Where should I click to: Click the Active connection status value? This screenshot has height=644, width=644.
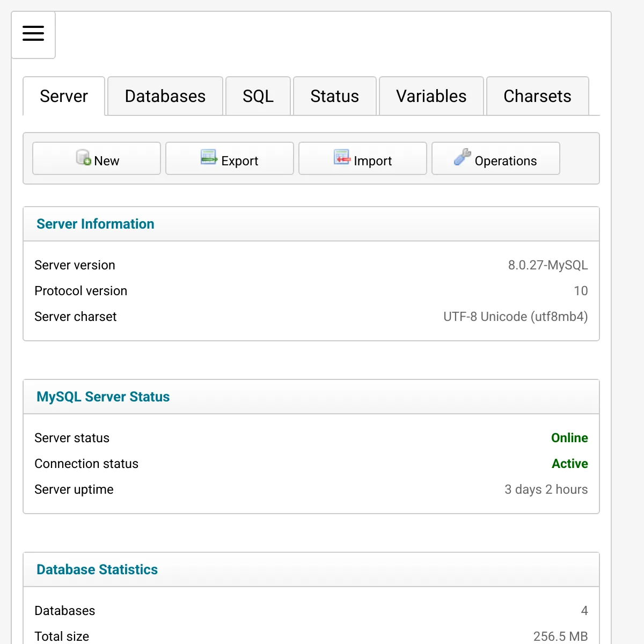point(570,464)
